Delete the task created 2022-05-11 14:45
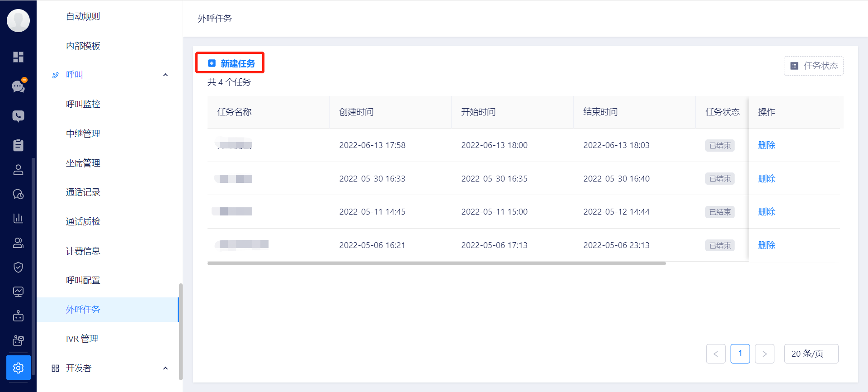 [767, 212]
